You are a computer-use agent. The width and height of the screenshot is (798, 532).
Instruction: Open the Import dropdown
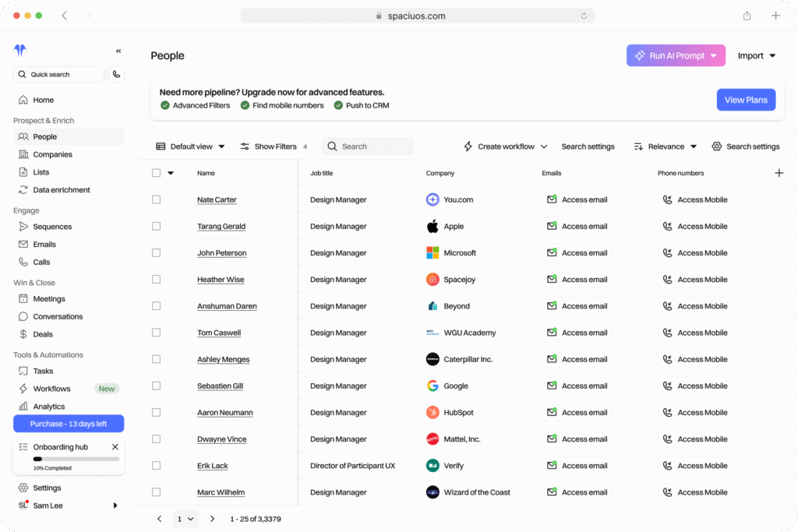[x=757, y=55]
